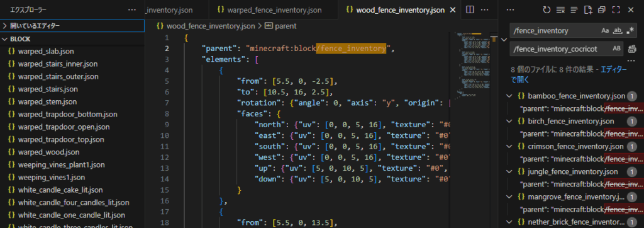The width and height of the screenshot is (644, 228).
Task: Open search results in editor link
Action: pyautogui.click(x=568, y=74)
